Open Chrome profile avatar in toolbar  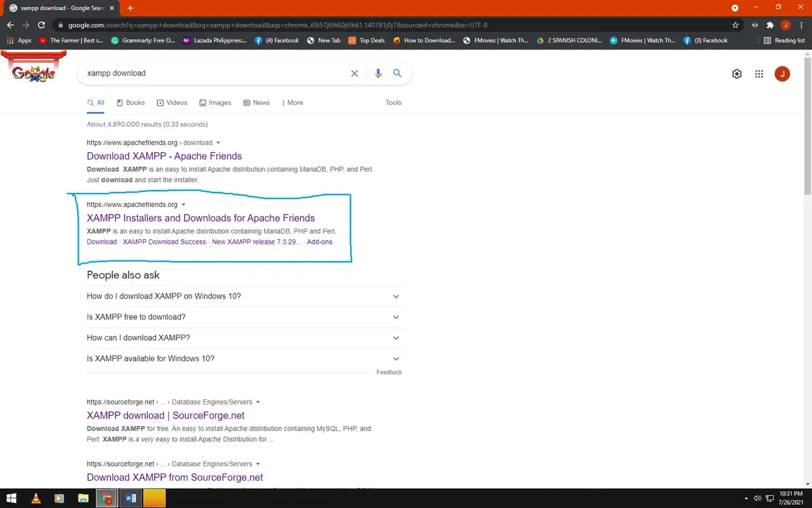[x=785, y=25]
